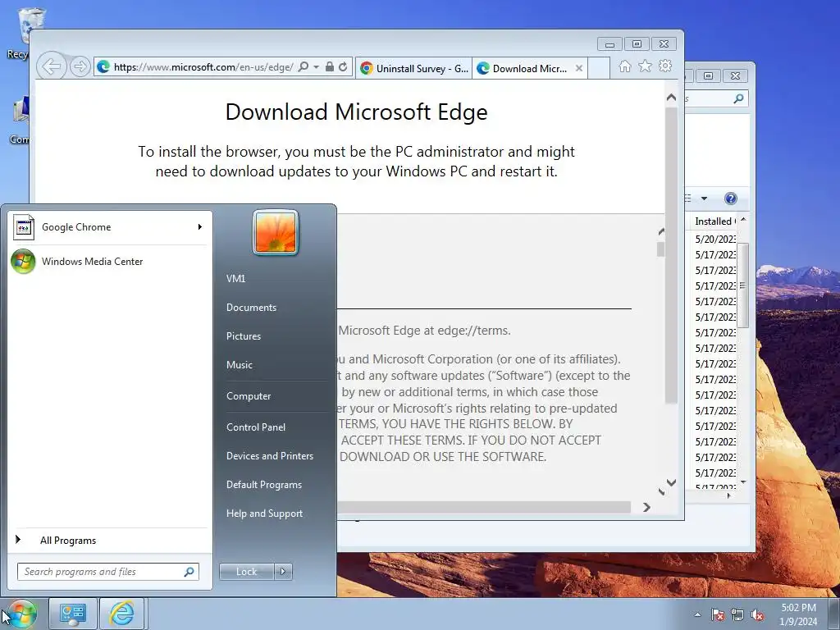840x630 pixels.
Task: Select the Download Microsoft Edge tab
Action: [523, 69]
